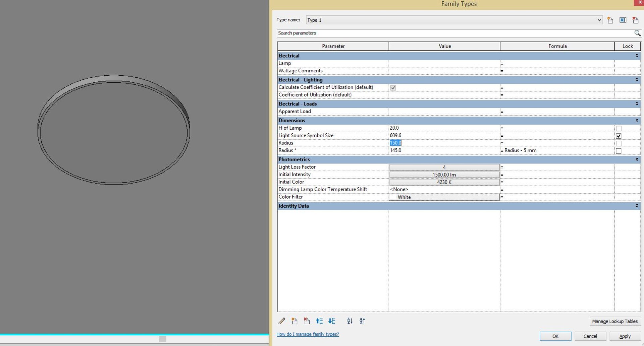Viewport: 644px width, 346px height.
Task: Click the Initial Color 4230 K button
Action: (444, 182)
